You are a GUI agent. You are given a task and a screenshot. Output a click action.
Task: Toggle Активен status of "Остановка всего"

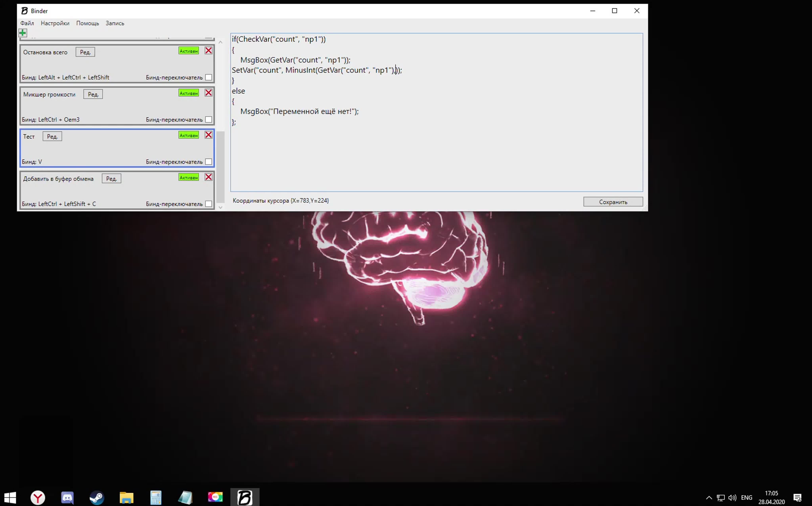[x=189, y=51]
